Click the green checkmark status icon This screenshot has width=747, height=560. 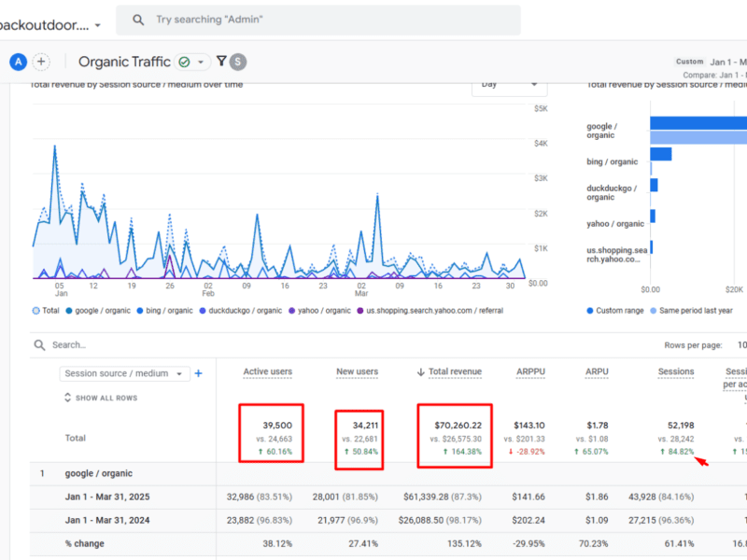185,63
